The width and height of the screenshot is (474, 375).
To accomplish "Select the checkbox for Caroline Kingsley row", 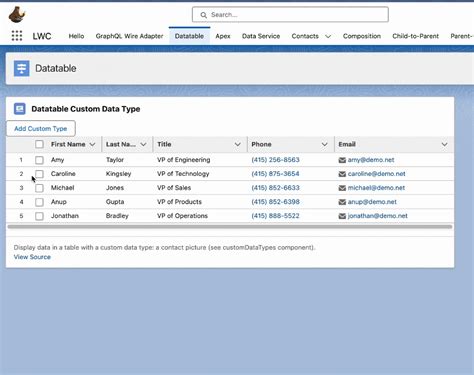I will tap(39, 174).
